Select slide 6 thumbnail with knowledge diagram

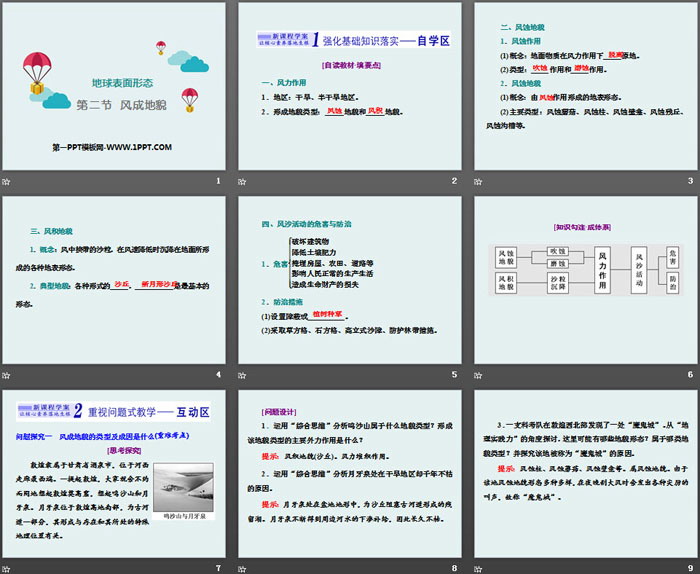click(586, 280)
